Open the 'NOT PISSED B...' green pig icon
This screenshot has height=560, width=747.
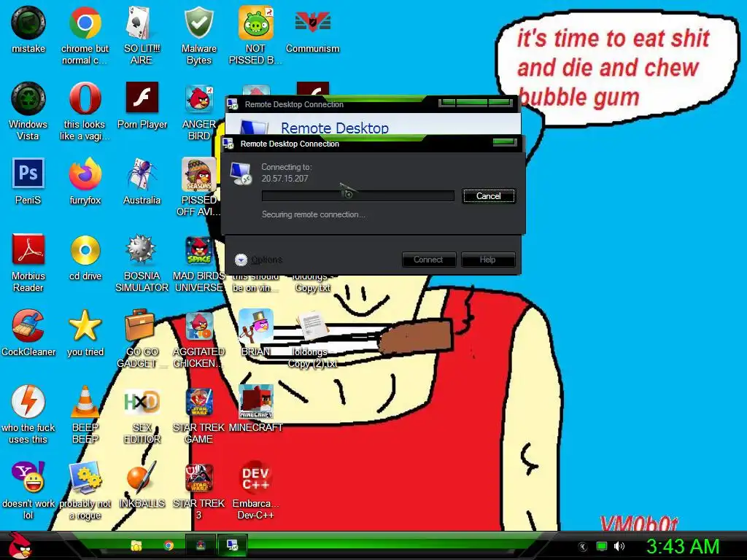255,35
